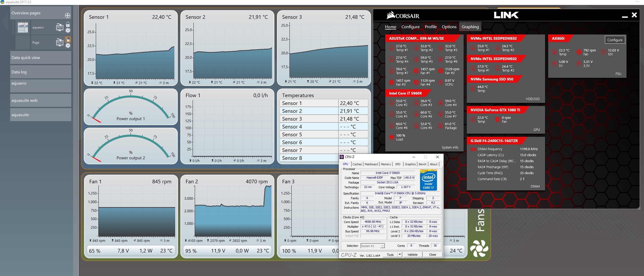Image resolution: width=644 pixels, height=276 pixels.
Task: Switch to Mainboard tab in CPU-Z
Action: tap(371, 164)
